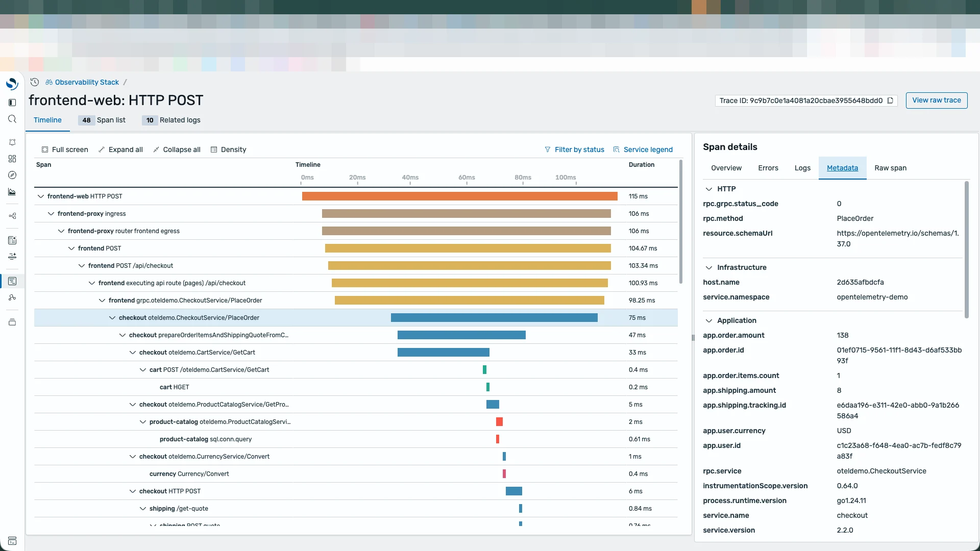The height and width of the screenshot is (551, 980).
Task: Toggle Density view for the span list
Action: pyautogui.click(x=228, y=149)
